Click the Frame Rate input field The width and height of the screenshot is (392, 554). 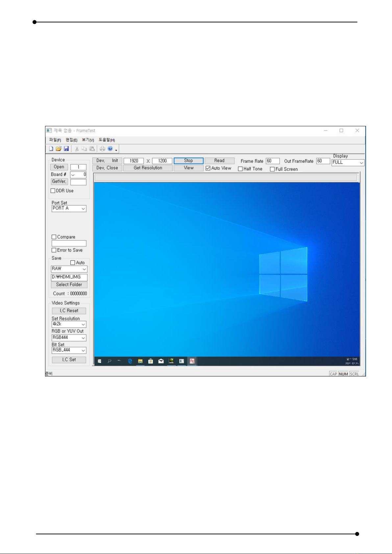[273, 161]
